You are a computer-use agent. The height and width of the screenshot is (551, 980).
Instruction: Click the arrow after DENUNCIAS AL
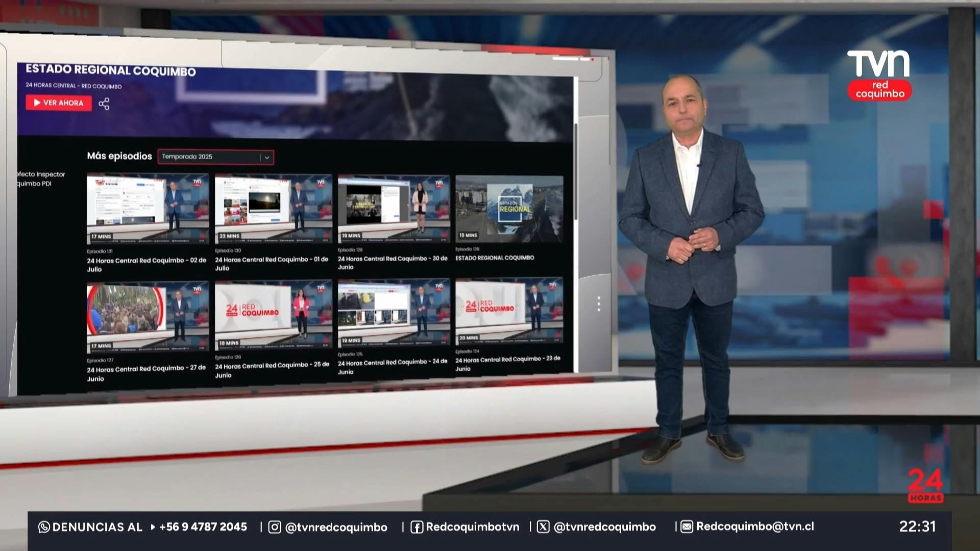[153, 527]
